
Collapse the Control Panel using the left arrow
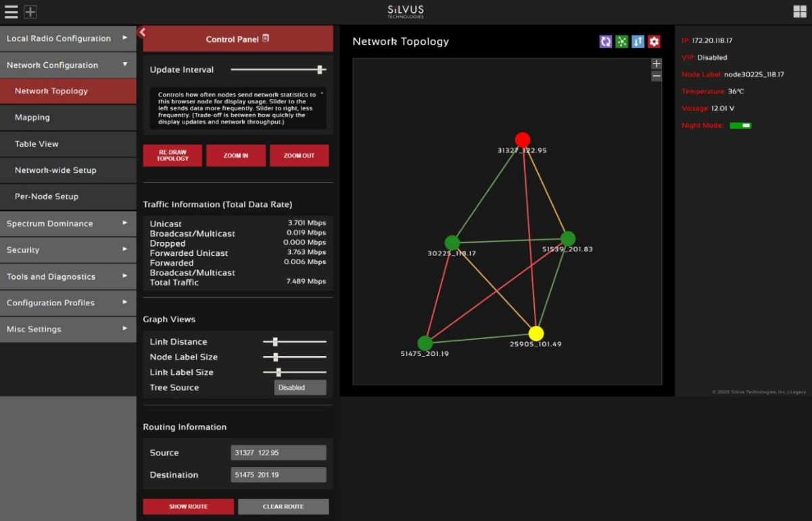click(143, 31)
